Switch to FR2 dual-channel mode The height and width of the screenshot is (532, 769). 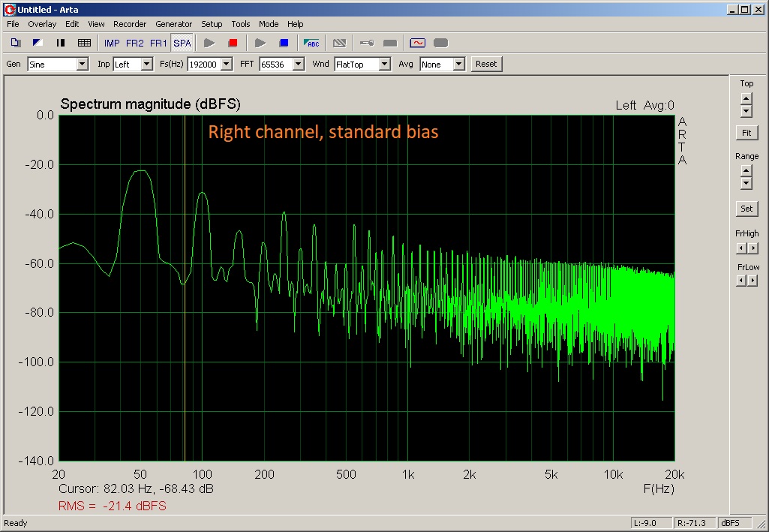coord(135,44)
